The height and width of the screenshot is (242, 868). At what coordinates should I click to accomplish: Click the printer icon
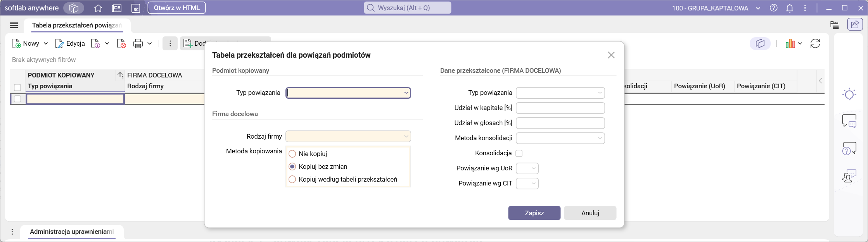tap(138, 43)
